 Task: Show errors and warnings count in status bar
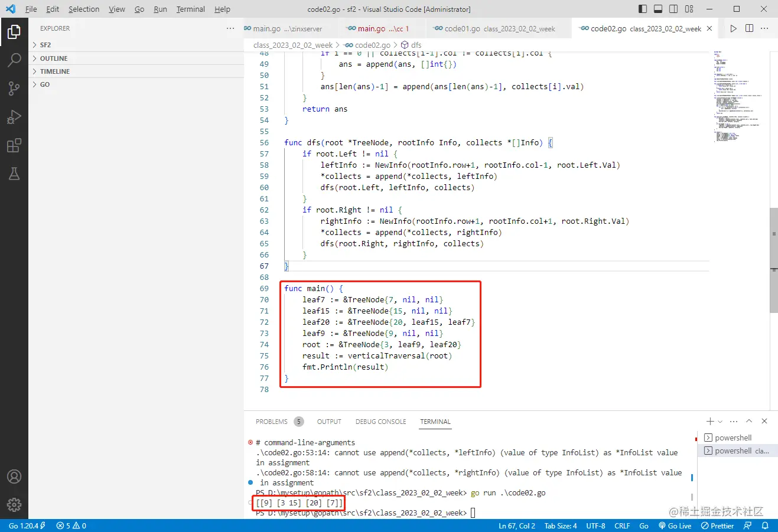coord(71,526)
